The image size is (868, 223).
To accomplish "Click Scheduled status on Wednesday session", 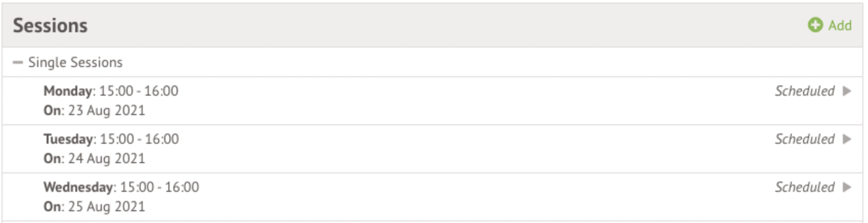I will point(805,187).
